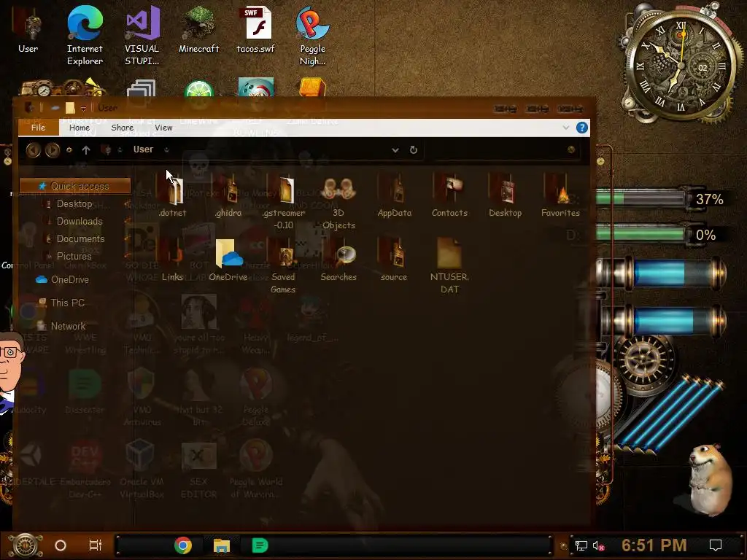This screenshot has height=560, width=747.
Task: Switch to the Home ribbon tab
Action: coord(79,128)
